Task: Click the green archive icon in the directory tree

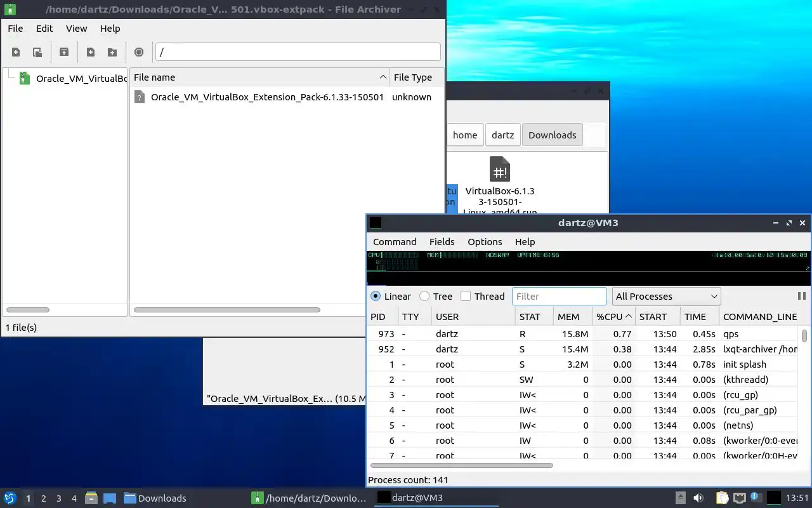Action: [x=24, y=78]
